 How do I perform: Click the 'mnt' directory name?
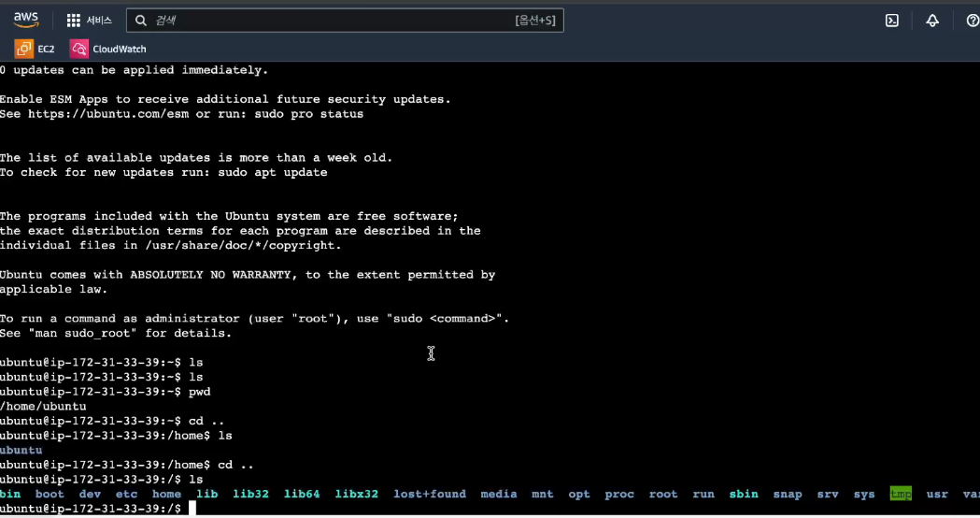click(543, 494)
